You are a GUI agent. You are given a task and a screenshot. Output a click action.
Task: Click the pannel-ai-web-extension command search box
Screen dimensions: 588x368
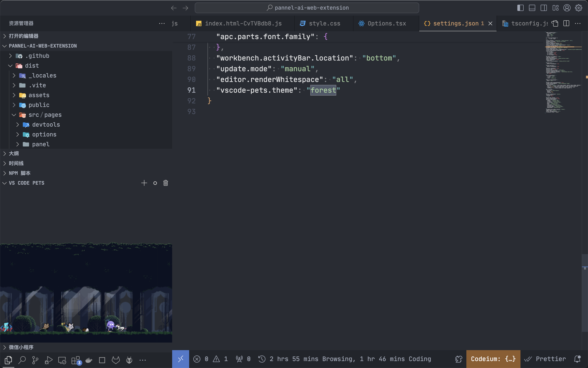coord(307,8)
